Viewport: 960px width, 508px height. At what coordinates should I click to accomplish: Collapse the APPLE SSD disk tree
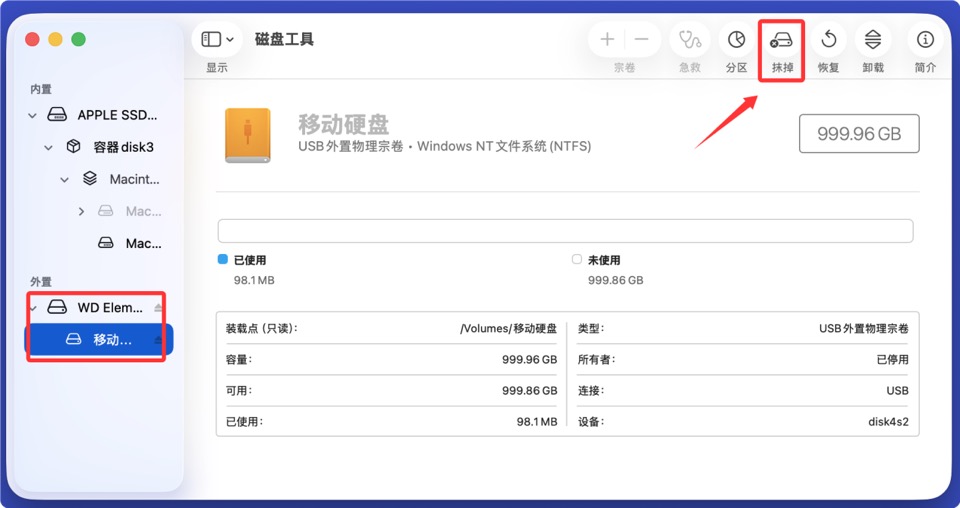tap(32, 115)
